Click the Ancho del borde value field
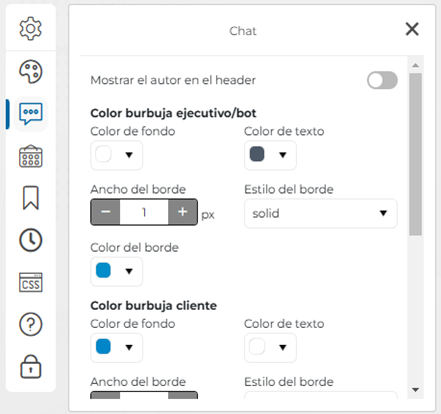The width and height of the screenshot is (441, 414). (144, 212)
